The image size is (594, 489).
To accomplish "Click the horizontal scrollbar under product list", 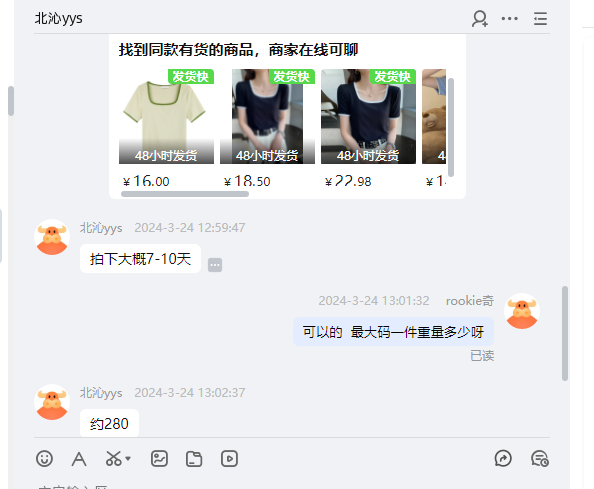I will click(x=185, y=194).
